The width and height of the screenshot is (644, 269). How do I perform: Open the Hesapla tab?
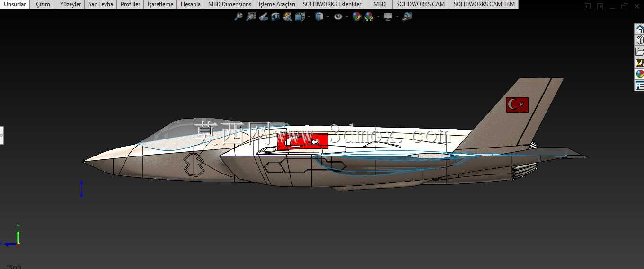[x=191, y=4]
